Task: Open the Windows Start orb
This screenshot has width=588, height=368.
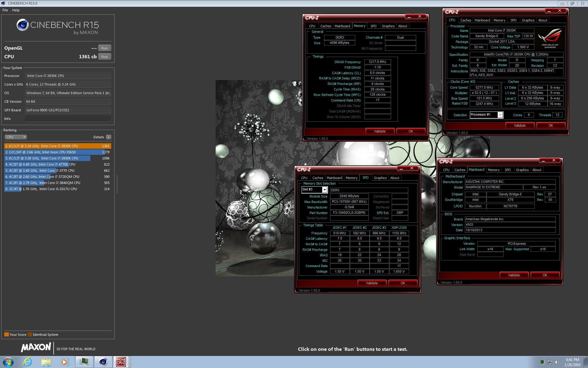Action: pyautogui.click(x=8, y=362)
